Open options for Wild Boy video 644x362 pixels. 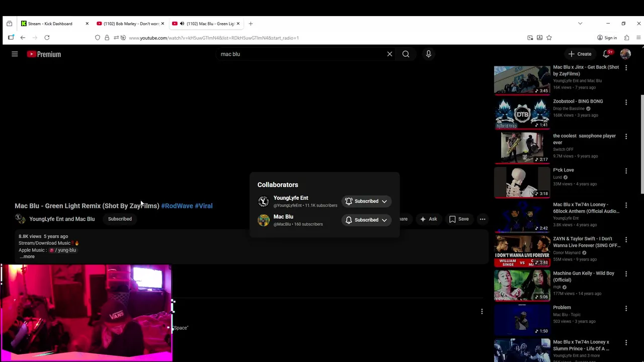(626, 274)
